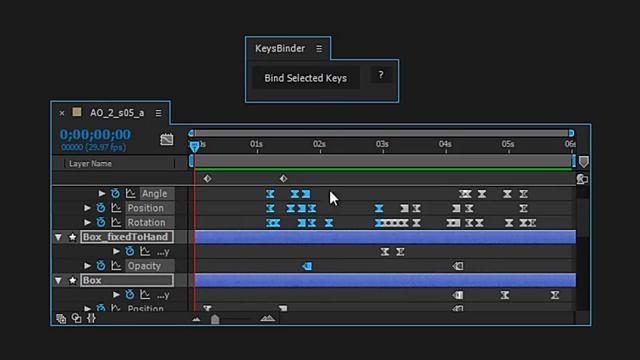Open the composition mini-flowchart icon
Viewport: 640px width, 360px height.
[167, 140]
